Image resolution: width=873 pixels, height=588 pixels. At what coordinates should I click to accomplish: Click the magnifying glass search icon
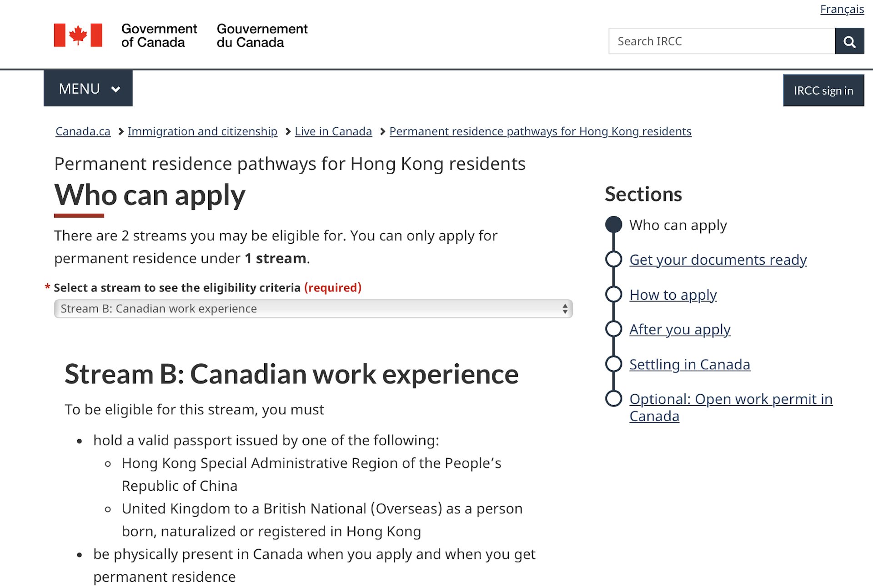coord(849,41)
